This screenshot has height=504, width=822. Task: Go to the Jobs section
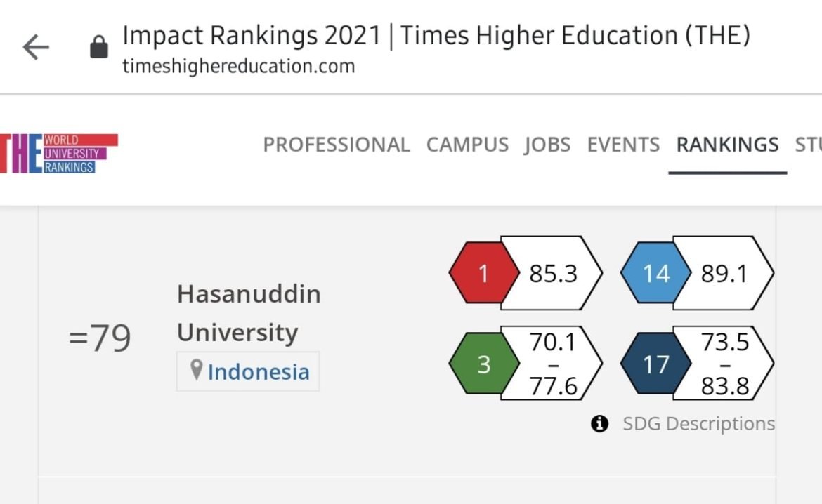click(x=547, y=145)
